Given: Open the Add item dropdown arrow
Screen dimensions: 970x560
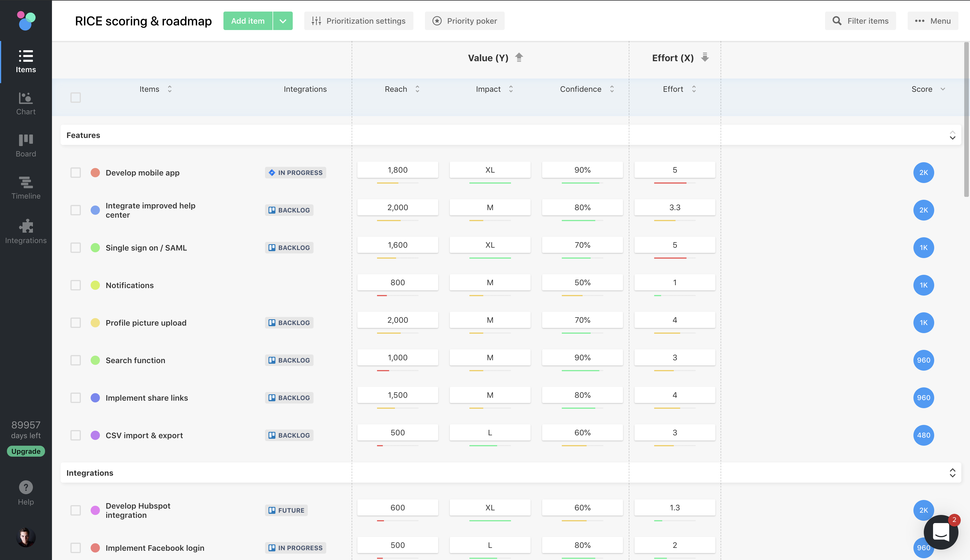Looking at the screenshot, I should tap(283, 21).
